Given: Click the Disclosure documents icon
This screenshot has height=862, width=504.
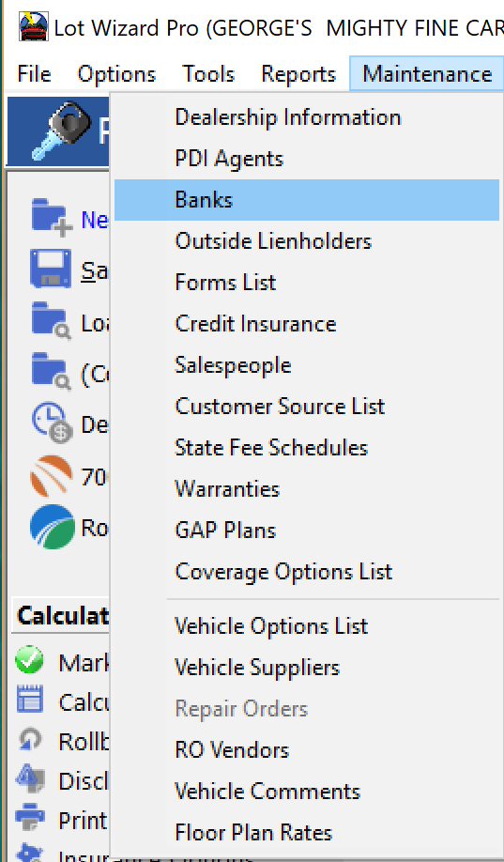Looking at the screenshot, I should click(30, 779).
